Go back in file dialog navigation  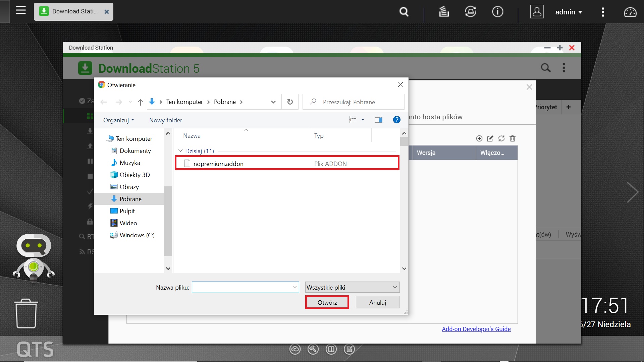pyautogui.click(x=104, y=102)
